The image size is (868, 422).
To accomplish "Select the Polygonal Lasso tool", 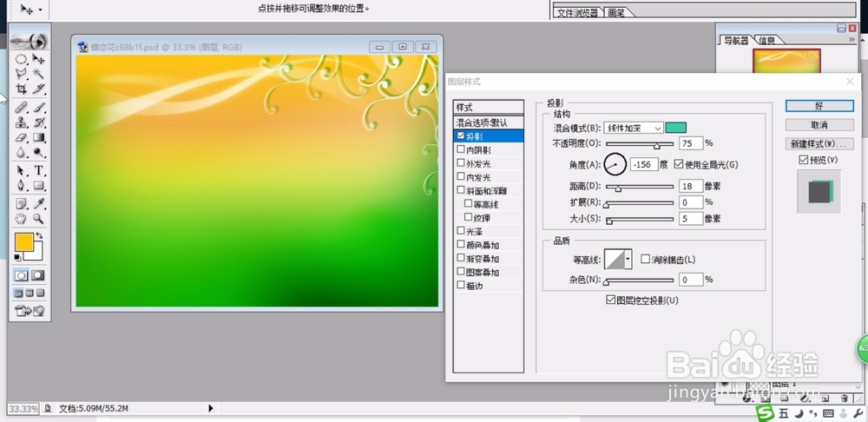I will [x=21, y=73].
